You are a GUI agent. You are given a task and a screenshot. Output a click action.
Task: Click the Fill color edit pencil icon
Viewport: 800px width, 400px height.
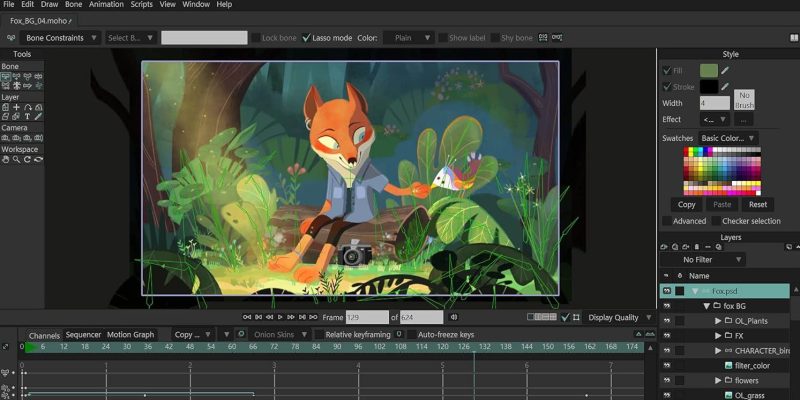click(724, 70)
